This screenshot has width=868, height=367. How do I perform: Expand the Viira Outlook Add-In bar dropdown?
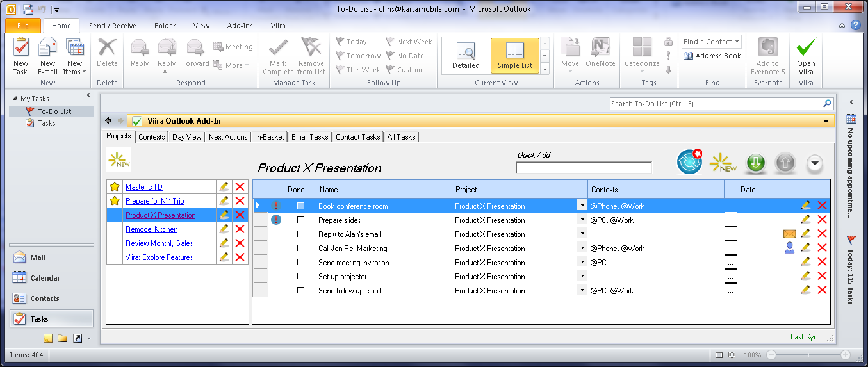(x=826, y=121)
